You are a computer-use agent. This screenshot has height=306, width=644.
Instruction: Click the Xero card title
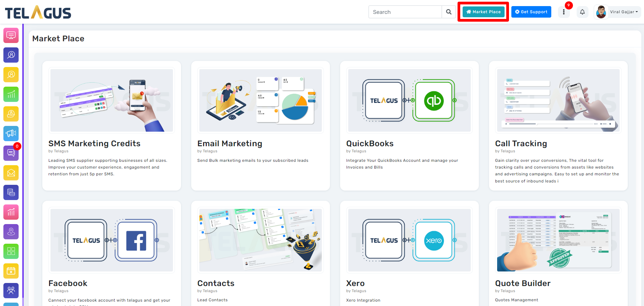[x=355, y=283]
